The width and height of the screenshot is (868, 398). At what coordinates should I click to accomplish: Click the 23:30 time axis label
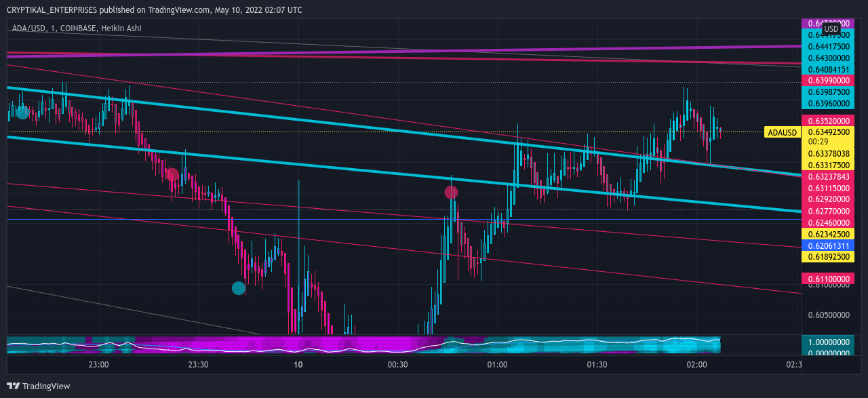pyautogui.click(x=198, y=365)
